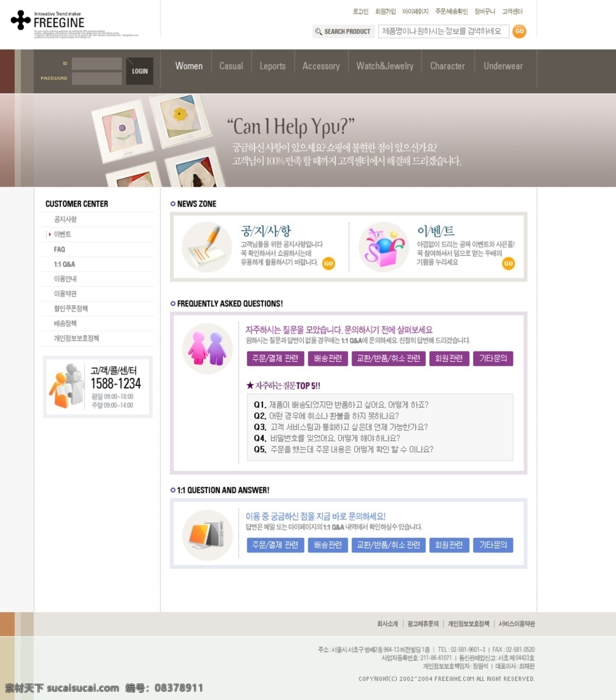This screenshot has width=616, height=700.
Task: Click the 고객센터 top link
Action: [512, 11]
